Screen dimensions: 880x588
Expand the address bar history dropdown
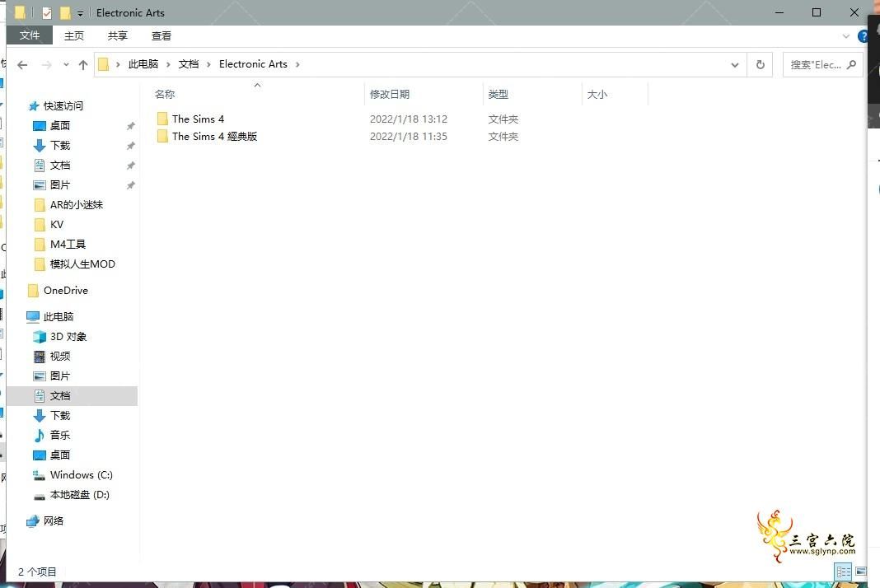tap(735, 65)
